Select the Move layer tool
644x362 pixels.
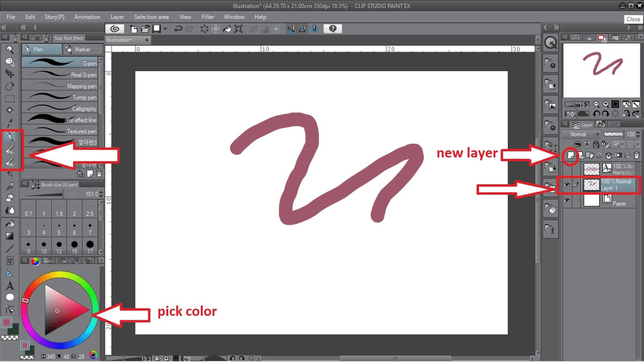(x=9, y=74)
